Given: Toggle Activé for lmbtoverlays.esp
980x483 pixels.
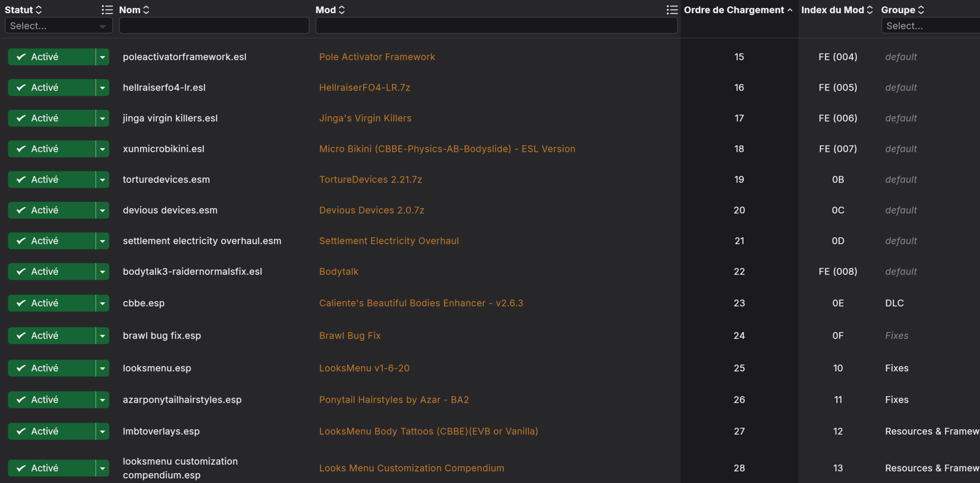Looking at the screenshot, I should coord(52,431).
